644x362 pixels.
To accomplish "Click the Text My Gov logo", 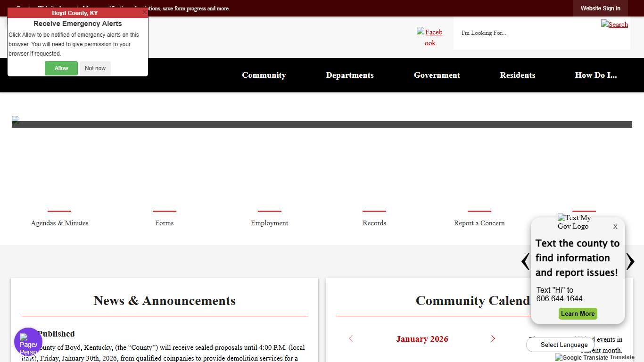I will pos(575,222).
